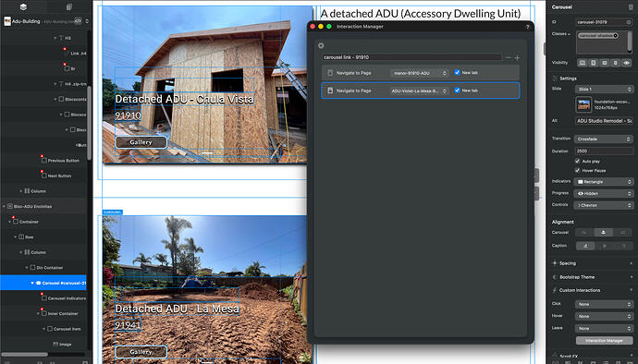Open the Adu-Building page selector stepper
Screen dimensions: 638x364
(x=87, y=21)
